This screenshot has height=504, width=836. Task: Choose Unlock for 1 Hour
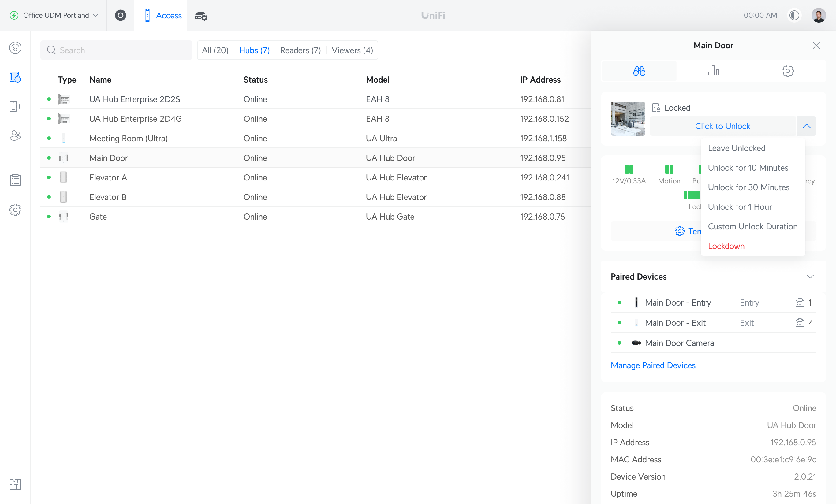753,207
